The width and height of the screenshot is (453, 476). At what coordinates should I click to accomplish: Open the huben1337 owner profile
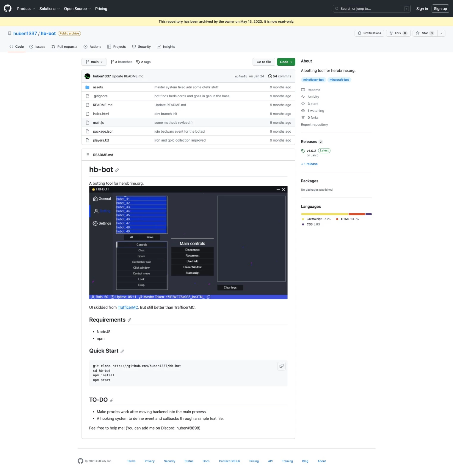25,33
